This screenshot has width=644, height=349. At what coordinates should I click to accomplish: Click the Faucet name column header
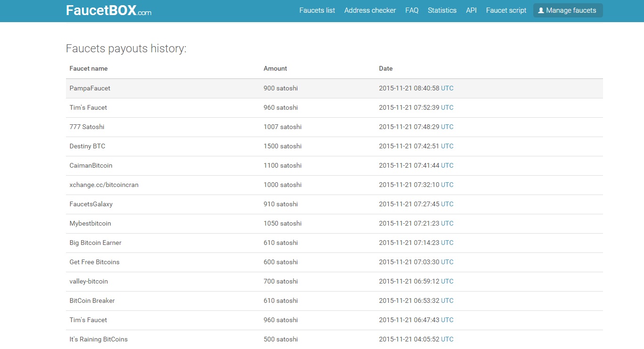click(x=89, y=68)
